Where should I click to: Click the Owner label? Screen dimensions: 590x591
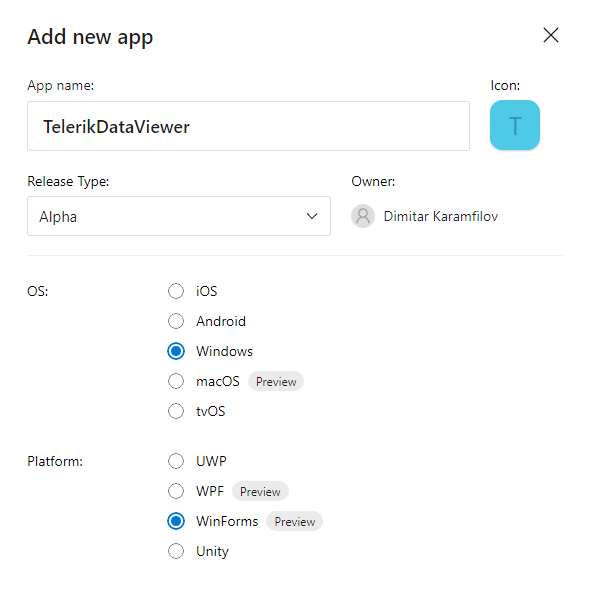[x=373, y=181]
